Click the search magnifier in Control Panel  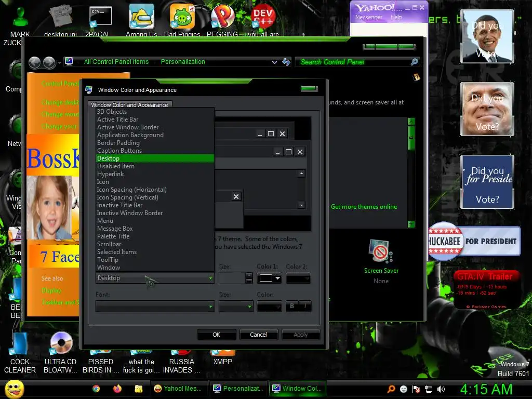pos(414,62)
